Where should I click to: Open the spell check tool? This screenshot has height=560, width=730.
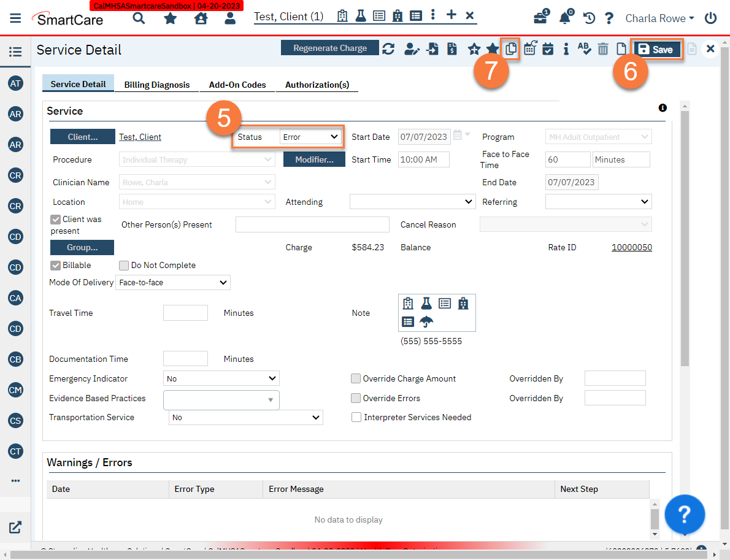(584, 48)
